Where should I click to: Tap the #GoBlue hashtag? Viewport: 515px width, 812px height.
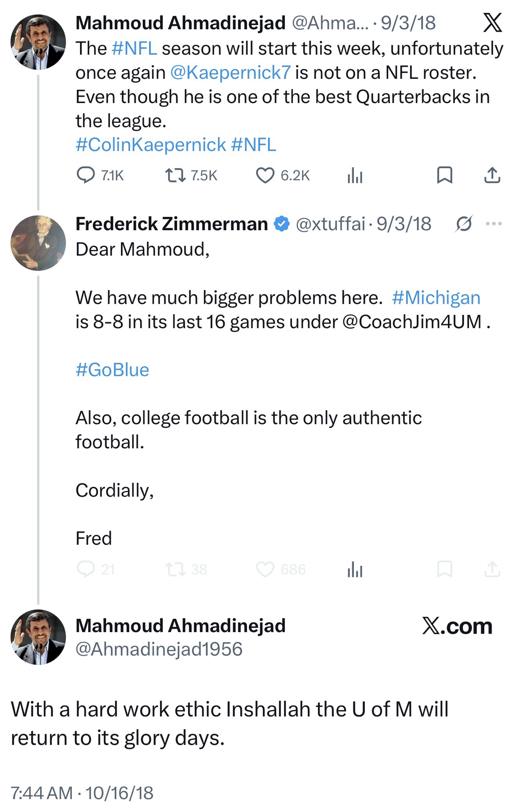tap(112, 370)
